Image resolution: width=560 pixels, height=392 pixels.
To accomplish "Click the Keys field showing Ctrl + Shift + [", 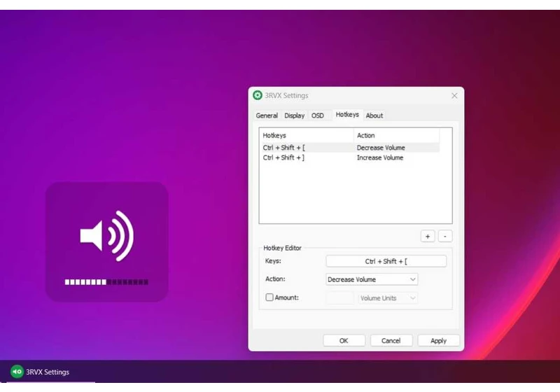I will coord(386,261).
